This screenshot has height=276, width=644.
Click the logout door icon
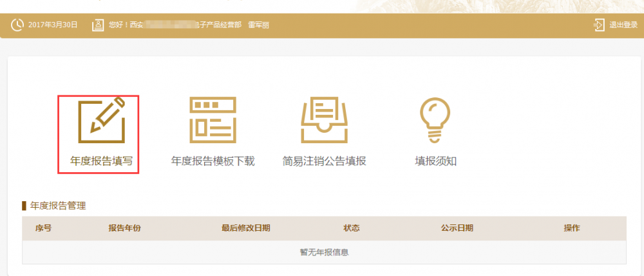click(x=599, y=25)
